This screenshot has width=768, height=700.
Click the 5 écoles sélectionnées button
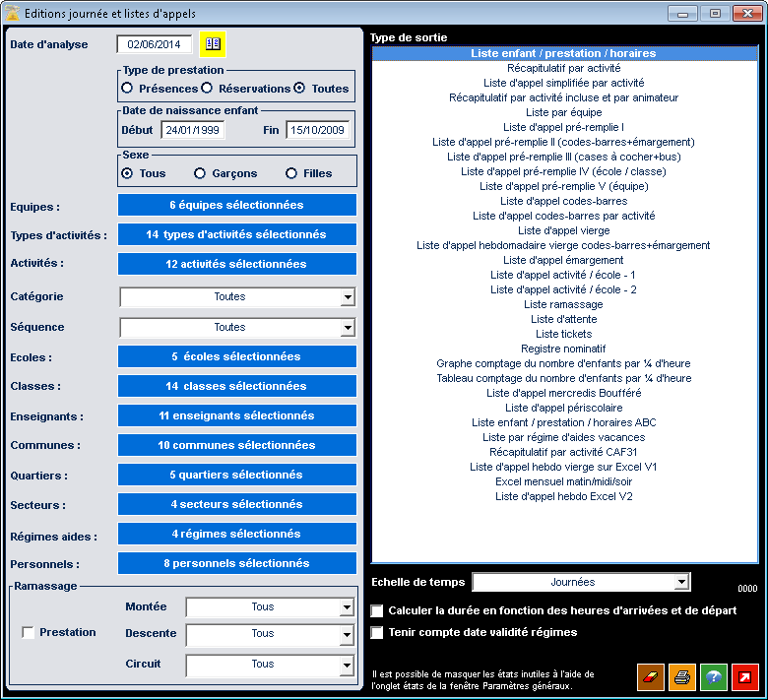236,356
